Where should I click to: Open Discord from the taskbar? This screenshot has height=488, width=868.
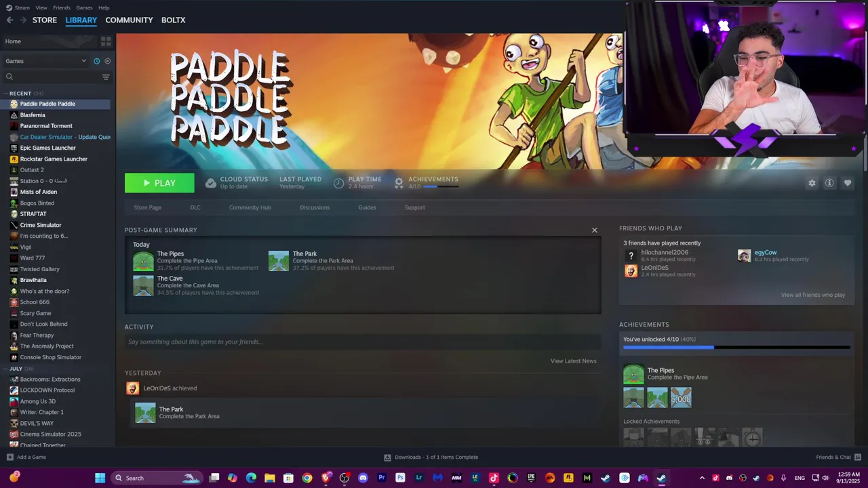pos(363,478)
